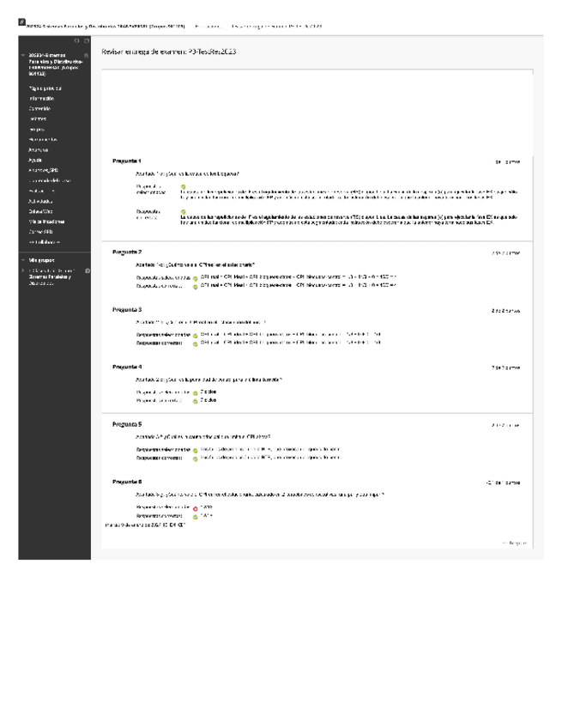
Task: Open Anuncios in the sidebar menu
Action: (38, 150)
